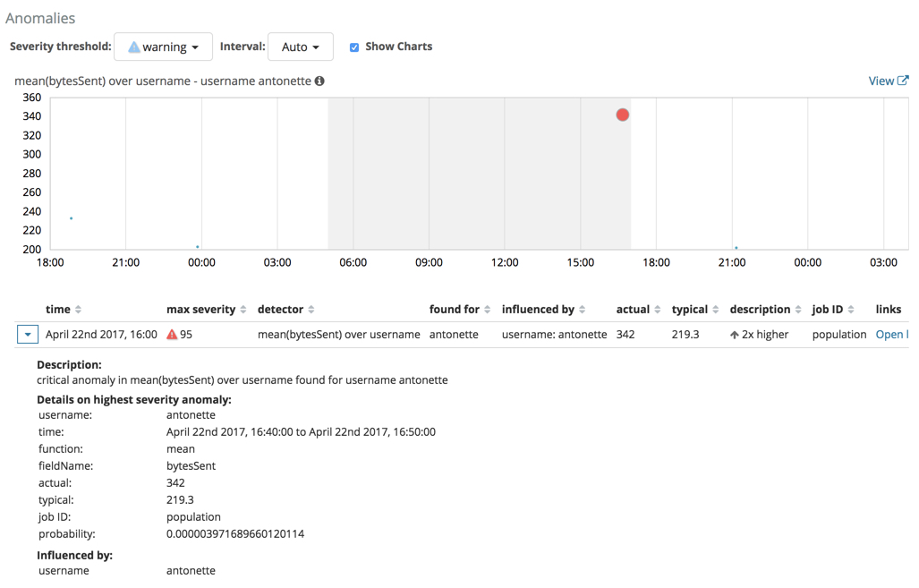Image resolution: width=919 pixels, height=588 pixels.
Task: Sort by max severity column arrows
Action: [x=243, y=310]
